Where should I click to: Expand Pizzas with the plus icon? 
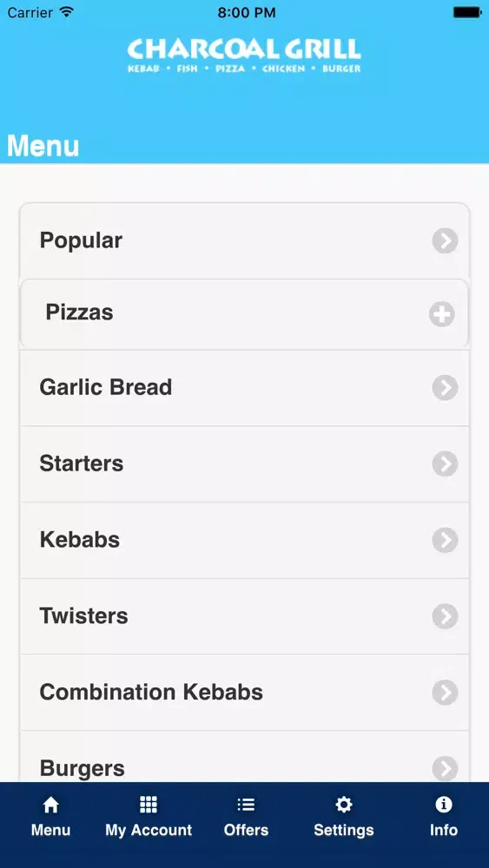[442, 314]
